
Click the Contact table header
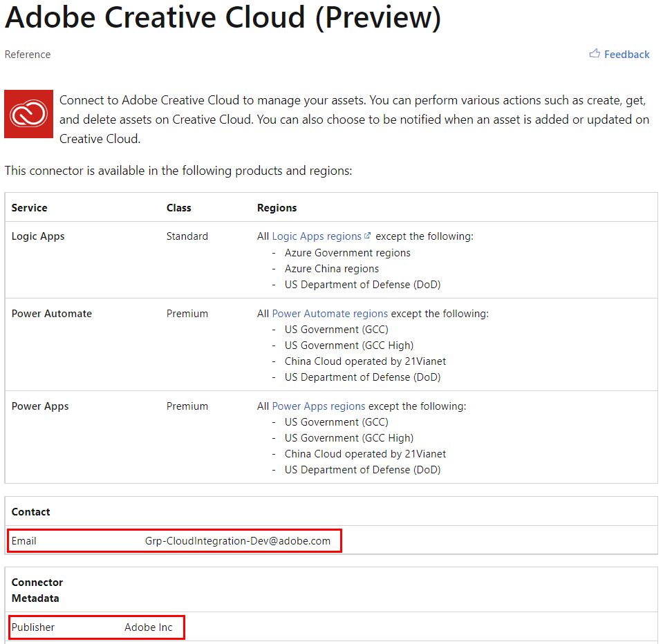[x=30, y=512]
